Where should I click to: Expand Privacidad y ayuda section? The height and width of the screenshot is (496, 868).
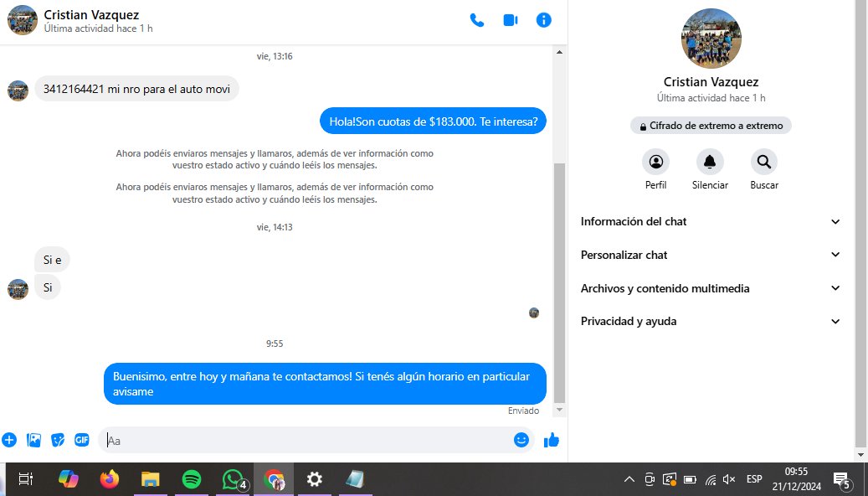point(710,322)
